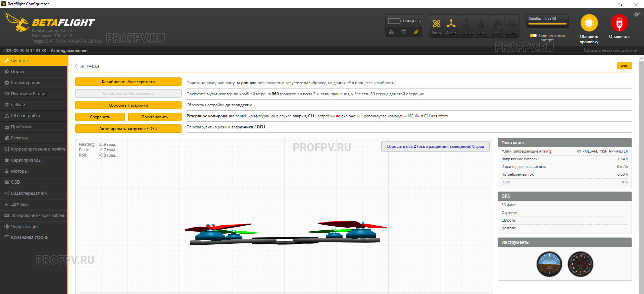Viewport: 644px width, 294px height.
Task: Click Сбросить ось Z button
Action: point(435,146)
